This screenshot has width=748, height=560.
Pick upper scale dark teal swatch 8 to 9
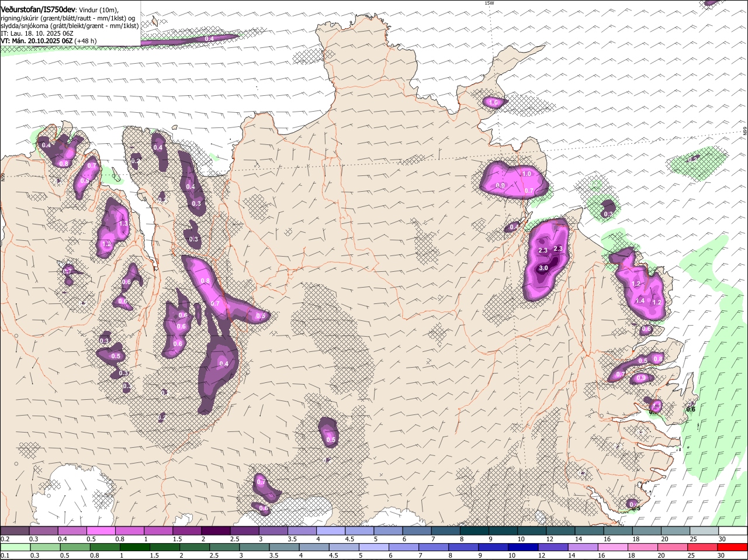tap(475, 530)
